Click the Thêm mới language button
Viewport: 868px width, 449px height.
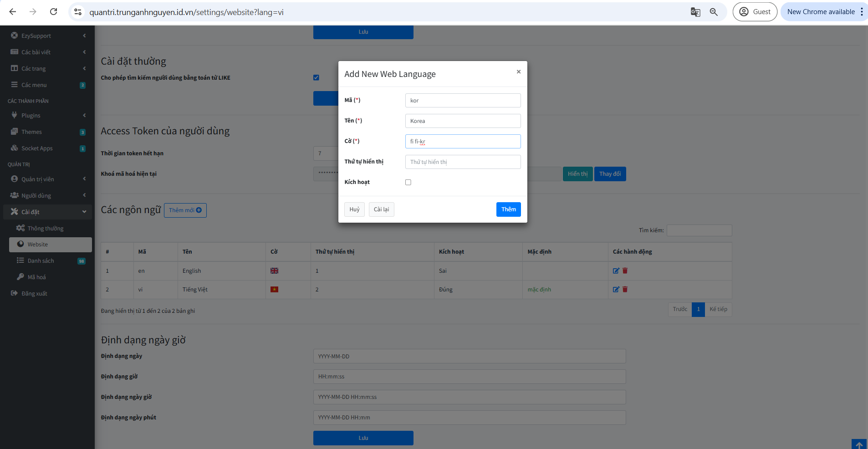click(185, 210)
